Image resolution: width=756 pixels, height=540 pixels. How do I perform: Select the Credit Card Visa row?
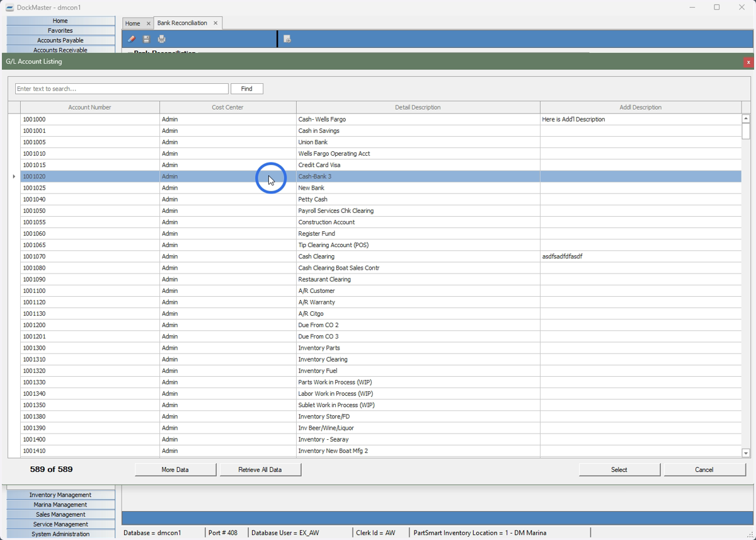[x=381, y=165]
